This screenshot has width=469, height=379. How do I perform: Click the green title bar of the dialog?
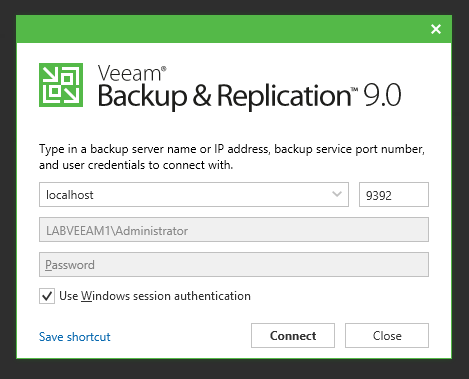[220, 29]
